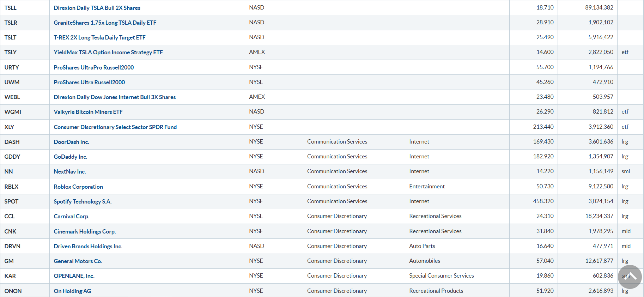Screen dimensions: 644x297
Task: Open Spotify Technology S.A. link
Action: 83,201
